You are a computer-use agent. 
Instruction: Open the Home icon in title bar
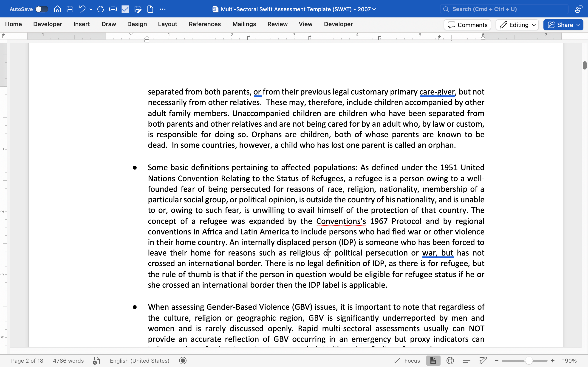point(57,9)
